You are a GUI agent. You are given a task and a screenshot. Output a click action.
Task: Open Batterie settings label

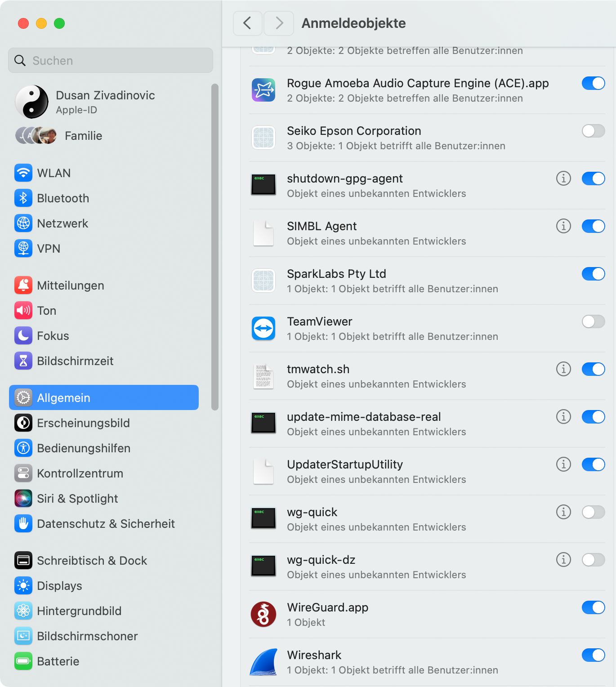click(x=58, y=661)
